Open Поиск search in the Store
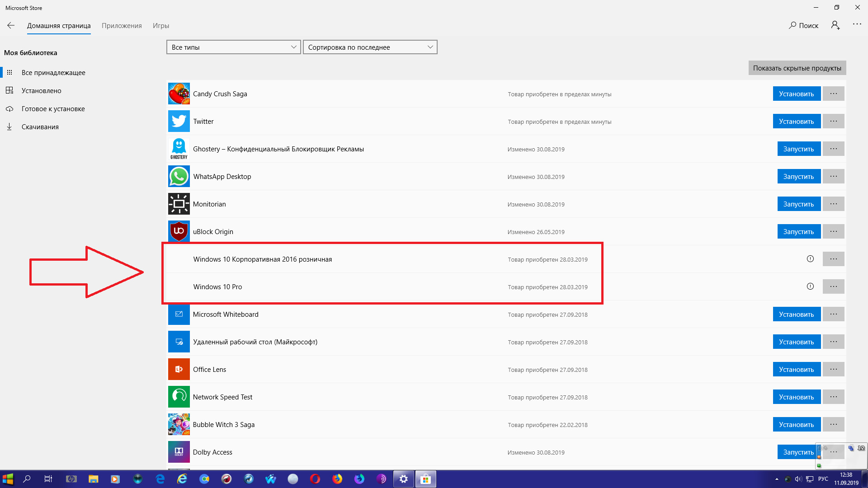 pyautogui.click(x=804, y=26)
